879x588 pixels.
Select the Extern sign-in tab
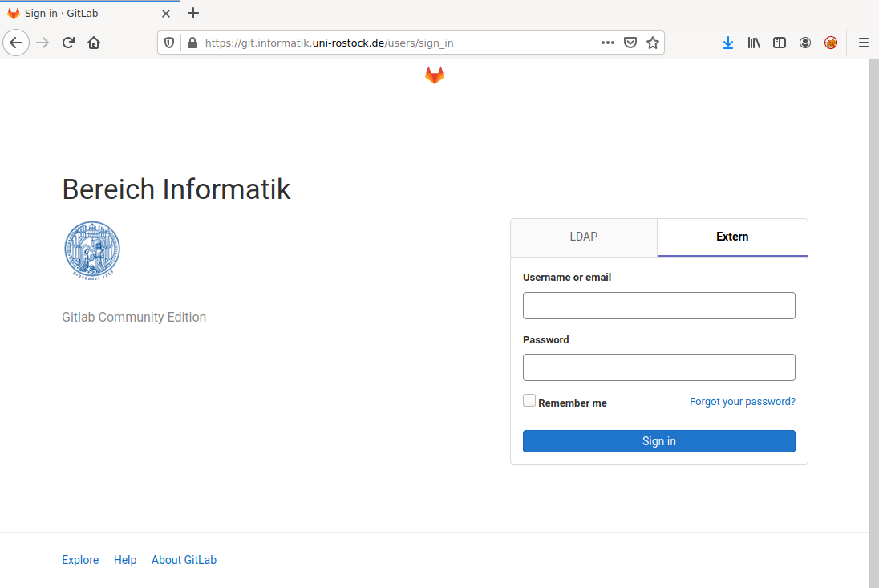[x=731, y=237]
